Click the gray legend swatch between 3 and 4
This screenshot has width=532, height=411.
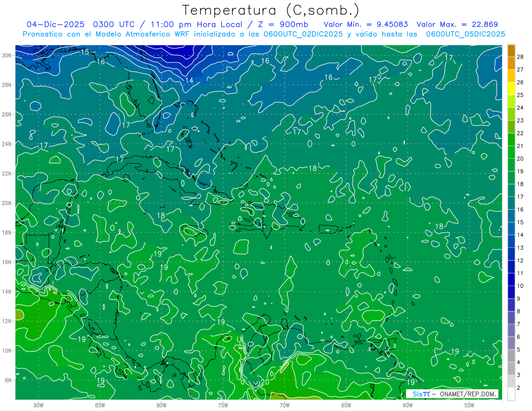pyautogui.click(x=512, y=369)
